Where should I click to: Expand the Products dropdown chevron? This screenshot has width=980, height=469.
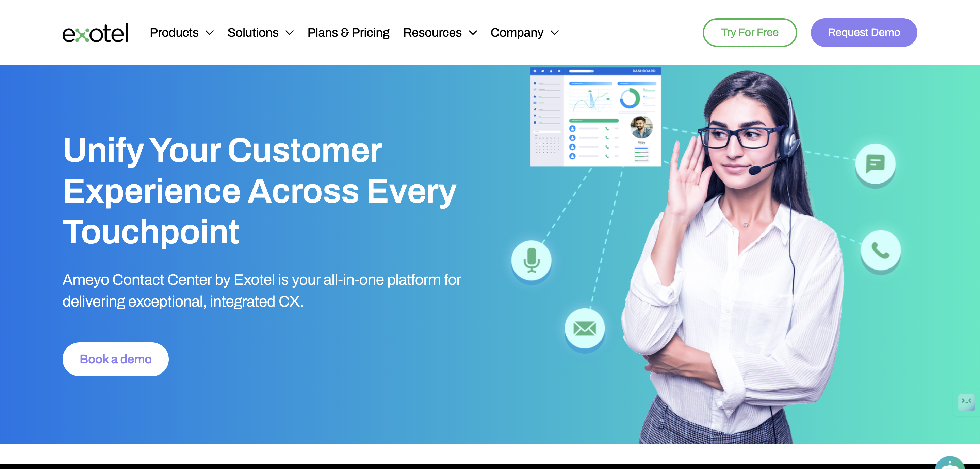pos(210,33)
